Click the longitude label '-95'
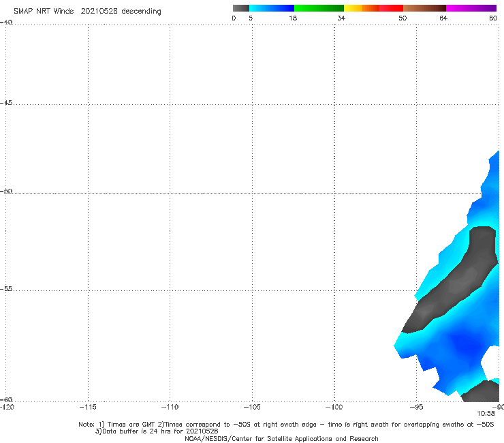Viewport: 504px width, 443px height. tap(417, 407)
